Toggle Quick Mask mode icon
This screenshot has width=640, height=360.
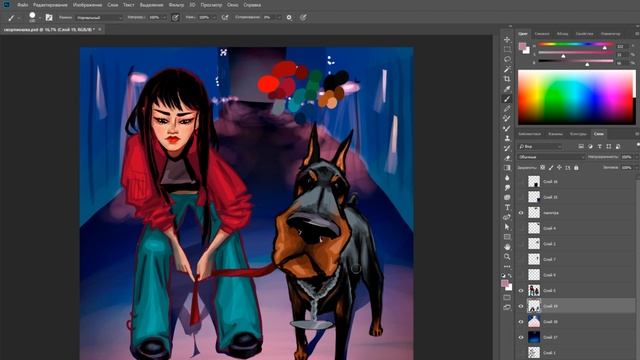(507, 298)
